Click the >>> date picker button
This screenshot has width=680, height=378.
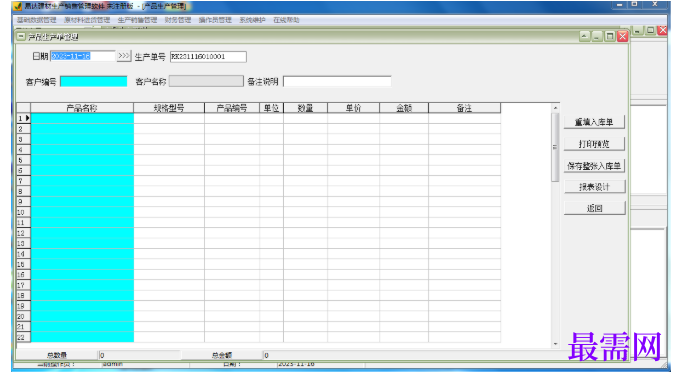pos(124,56)
